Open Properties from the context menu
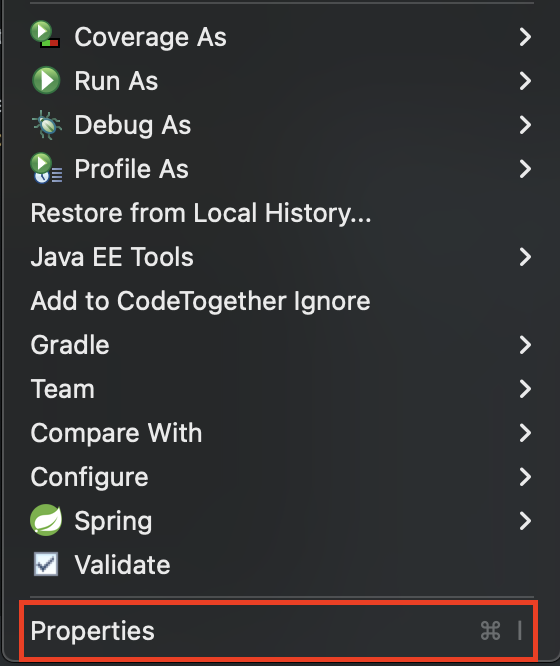 pyautogui.click(x=279, y=631)
